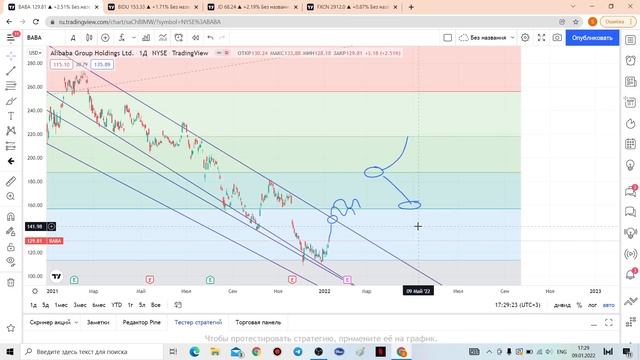The image size is (640, 360).
Task: Hide all drawings with eye icon
Action: click(11, 261)
